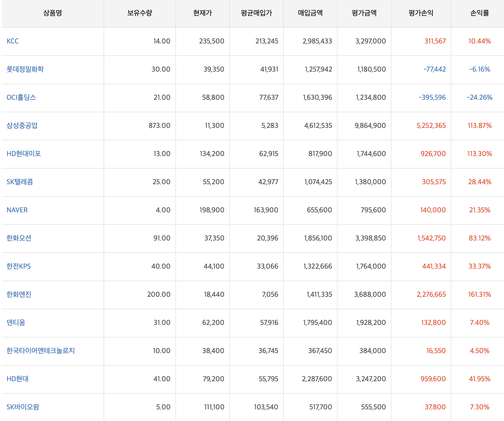504x421 pixels.
Task: Select 한화오션 valuation 3,398,850
Action: pos(371,238)
